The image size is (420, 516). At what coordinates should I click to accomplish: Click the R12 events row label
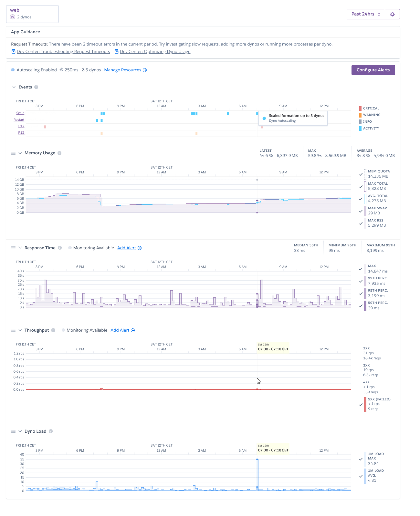pos(21,133)
